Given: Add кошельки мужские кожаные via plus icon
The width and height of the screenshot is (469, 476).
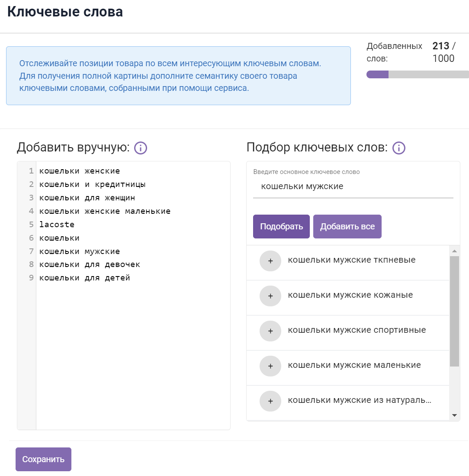Looking at the screenshot, I should click(270, 296).
